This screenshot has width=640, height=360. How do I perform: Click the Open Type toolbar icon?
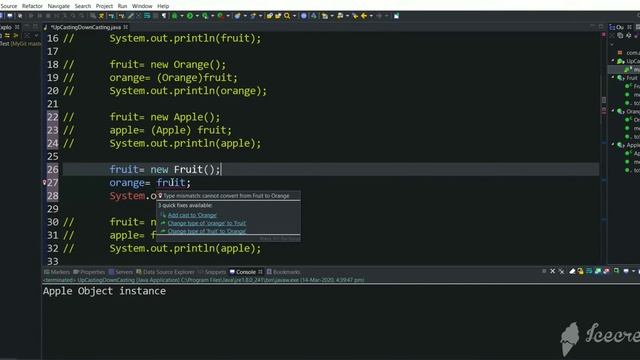click(269, 16)
